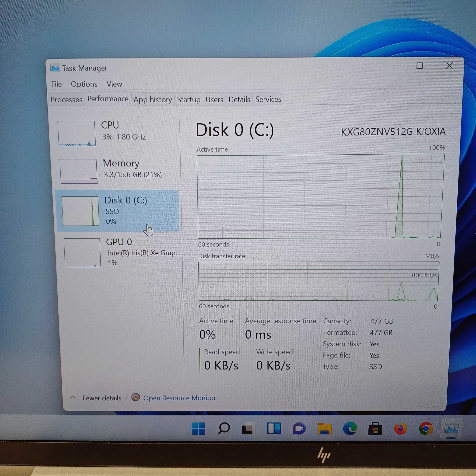Open Microsoft Store from the taskbar
The width and height of the screenshot is (476, 476).
pyautogui.click(x=375, y=429)
